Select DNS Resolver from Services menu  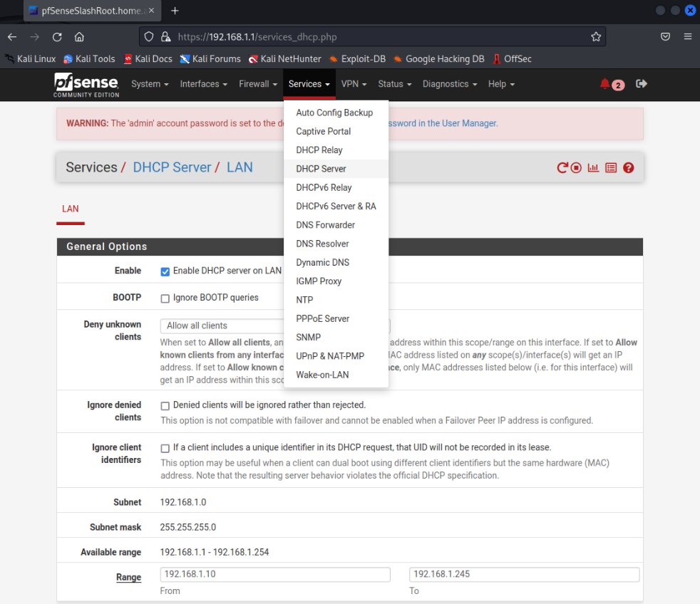click(322, 244)
